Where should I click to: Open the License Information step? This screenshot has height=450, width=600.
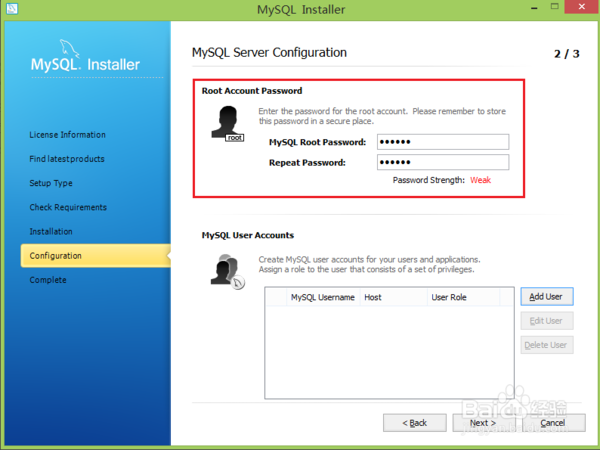tap(67, 135)
